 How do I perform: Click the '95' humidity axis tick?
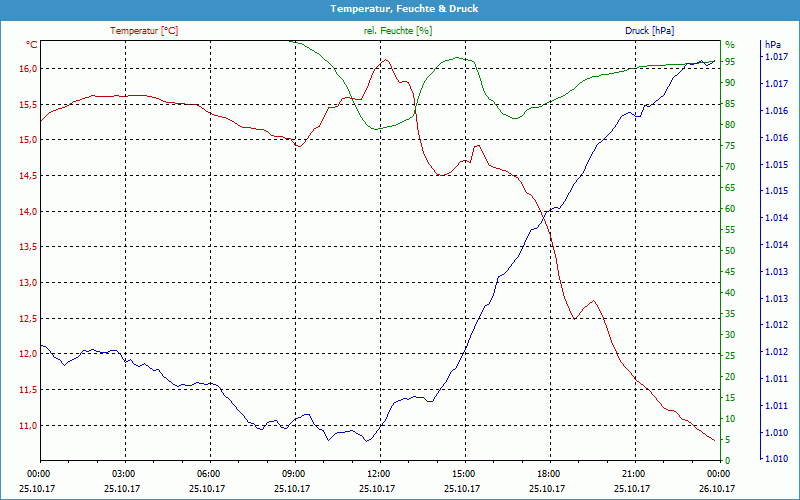click(730, 62)
